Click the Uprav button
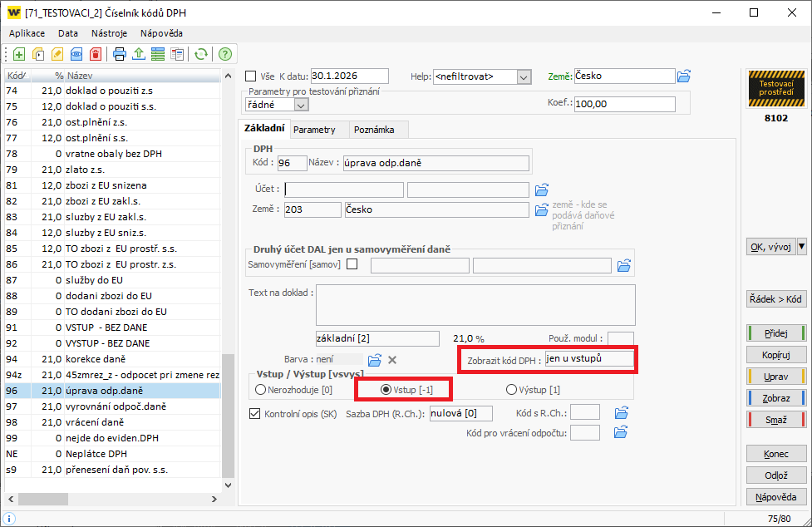The image size is (812, 527). (776, 377)
